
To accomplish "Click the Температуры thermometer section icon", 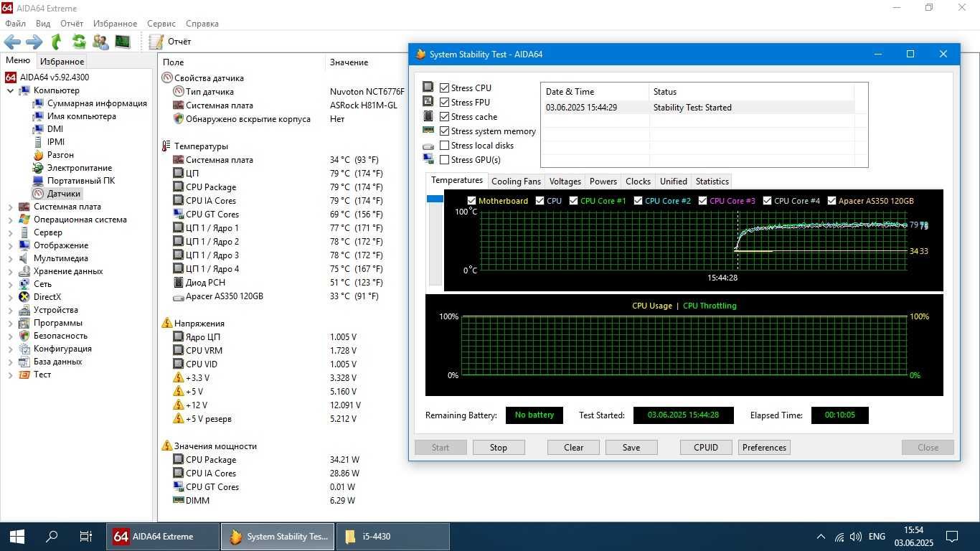I will pyautogui.click(x=166, y=146).
